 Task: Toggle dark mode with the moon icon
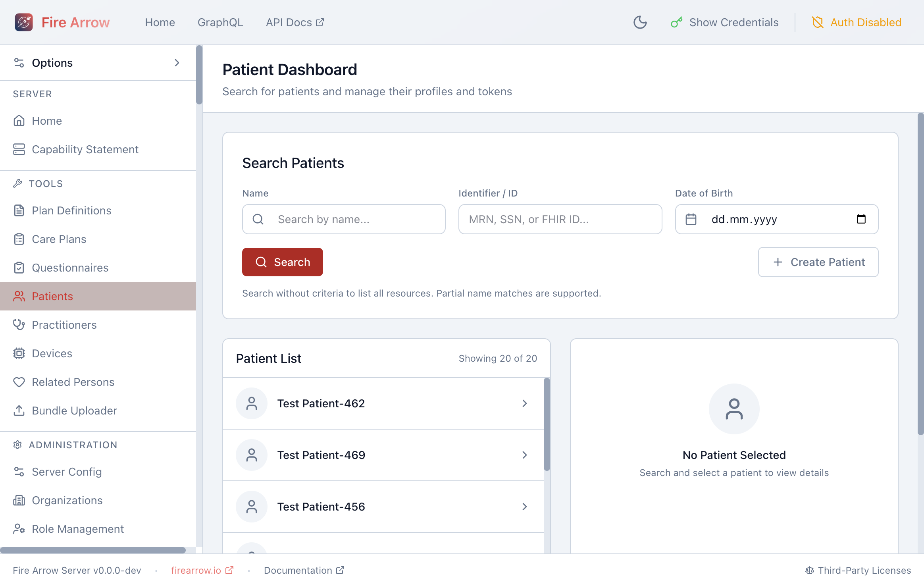coord(640,22)
